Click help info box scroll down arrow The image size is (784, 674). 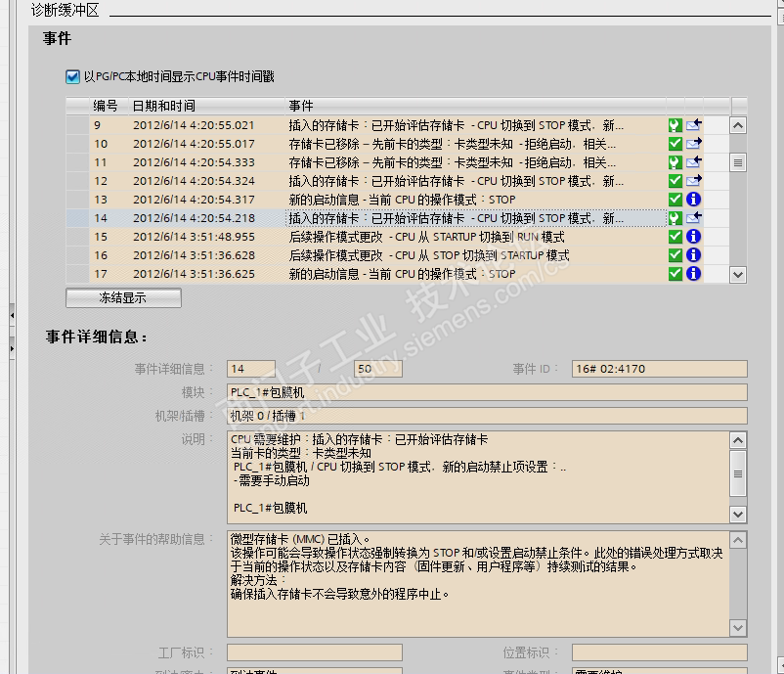tap(738, 627)
